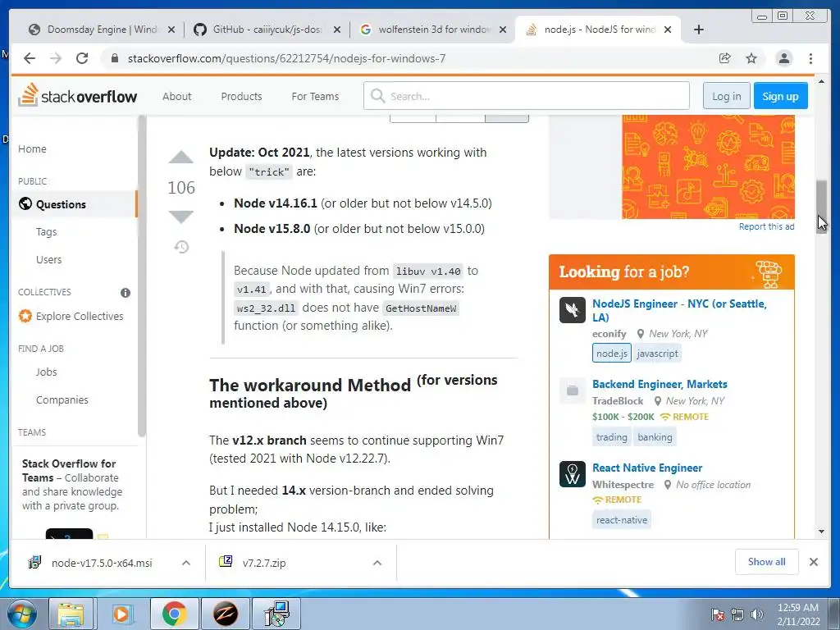The width and height of the screenshot is (840, 630).
Task: Click Report this ad link
Action: pos(767,226)
